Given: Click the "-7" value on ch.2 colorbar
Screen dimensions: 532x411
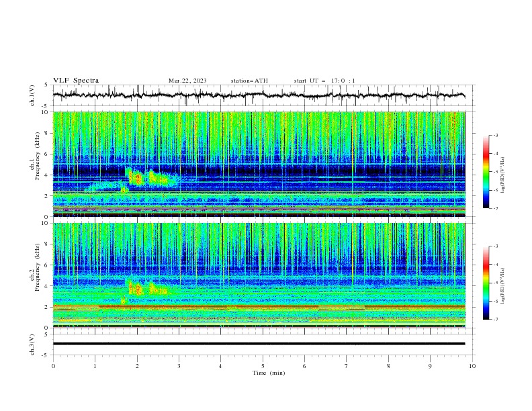Looking at the screenshot, I should (495, 320).
